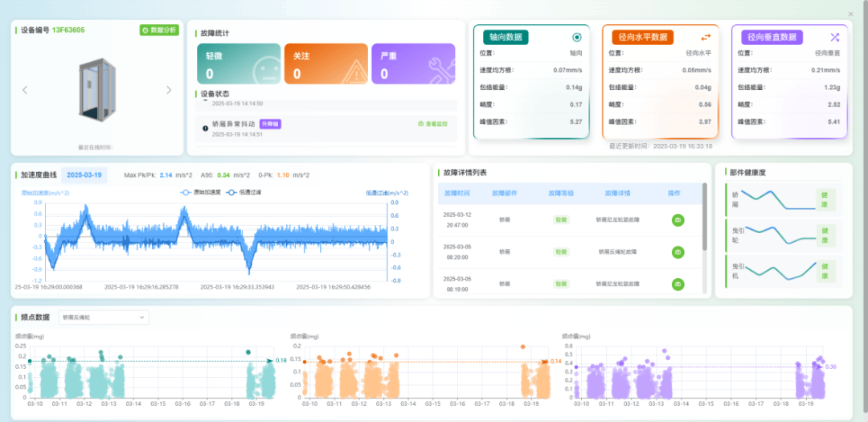
Task: Open action icon for 2025-03-05 08:20:00 fault
Action: pyautogui.click(x=678, y=252)
